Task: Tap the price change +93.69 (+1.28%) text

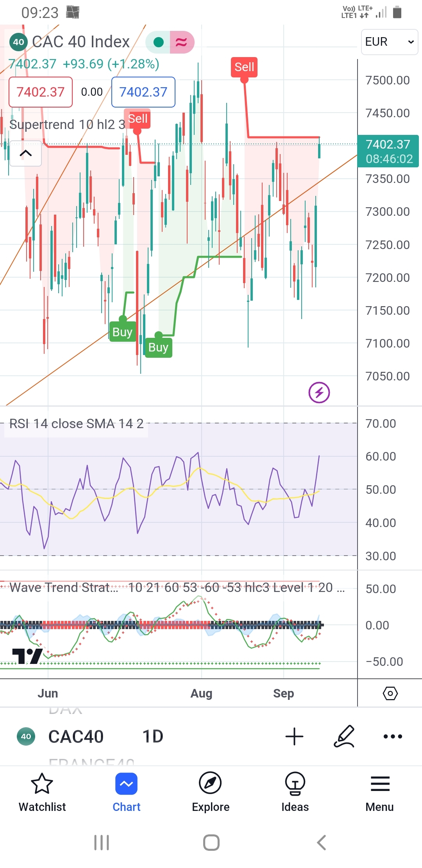Action: 111,64
